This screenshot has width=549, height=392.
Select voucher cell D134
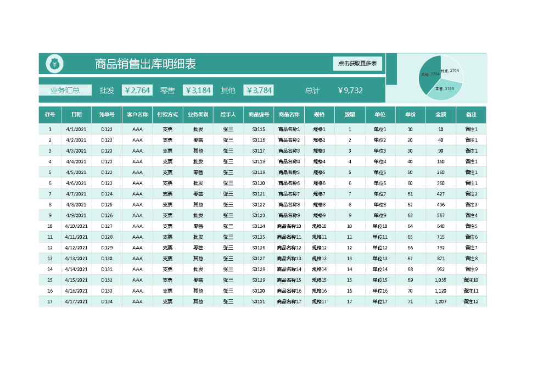tap(107, 302)
